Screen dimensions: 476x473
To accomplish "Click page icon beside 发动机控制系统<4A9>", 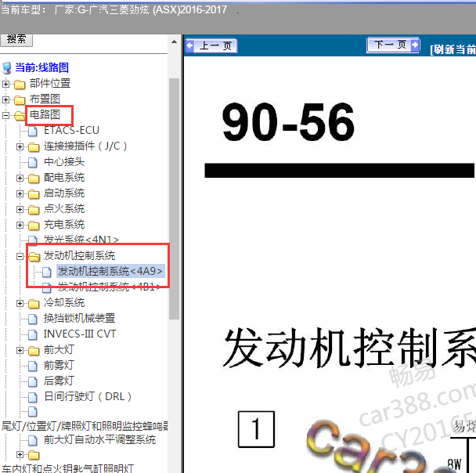I will point(47,272).
